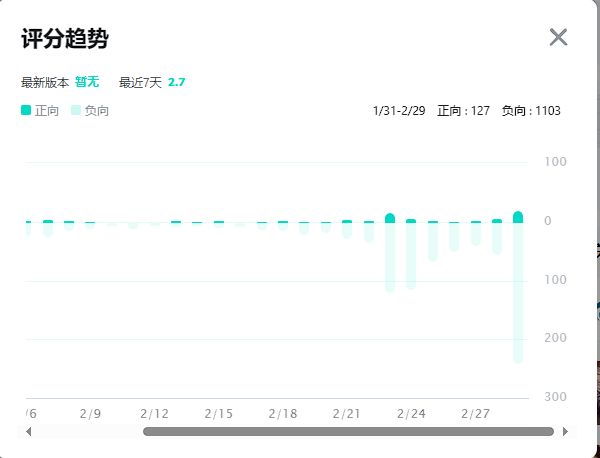Click the 最近7天 label
Viewport: 600px width, 458px height.
[140, 82]
